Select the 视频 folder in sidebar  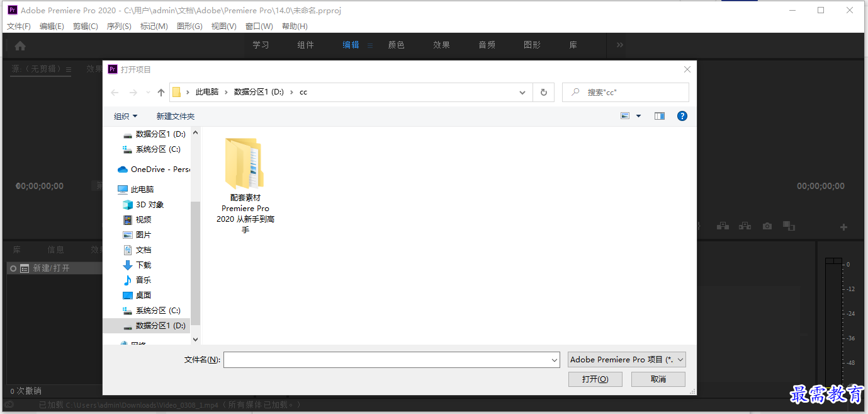(137, 220)
